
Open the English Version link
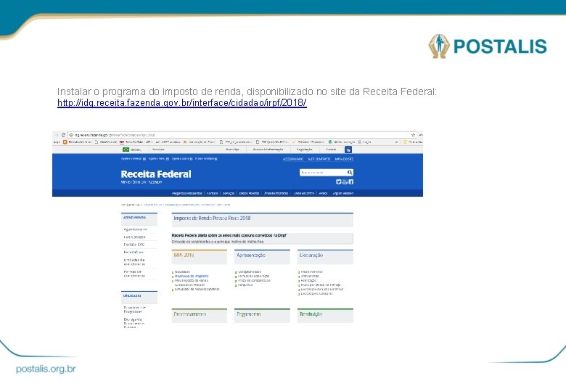click(x=343, y=194)
